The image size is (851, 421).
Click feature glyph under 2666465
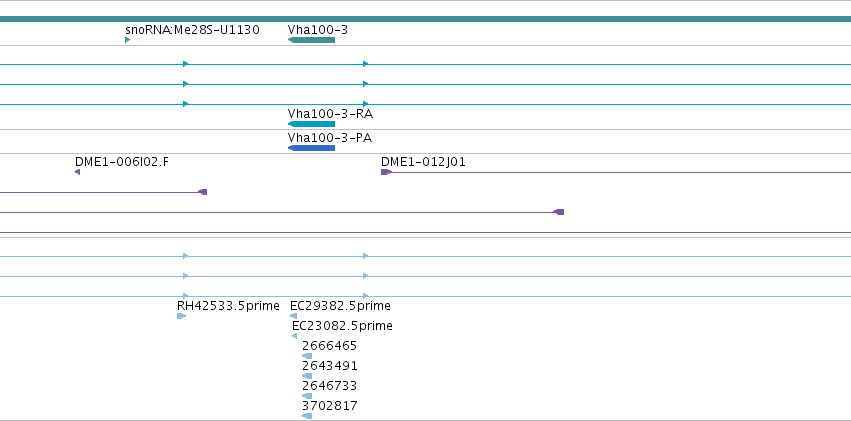pos(307,356)
